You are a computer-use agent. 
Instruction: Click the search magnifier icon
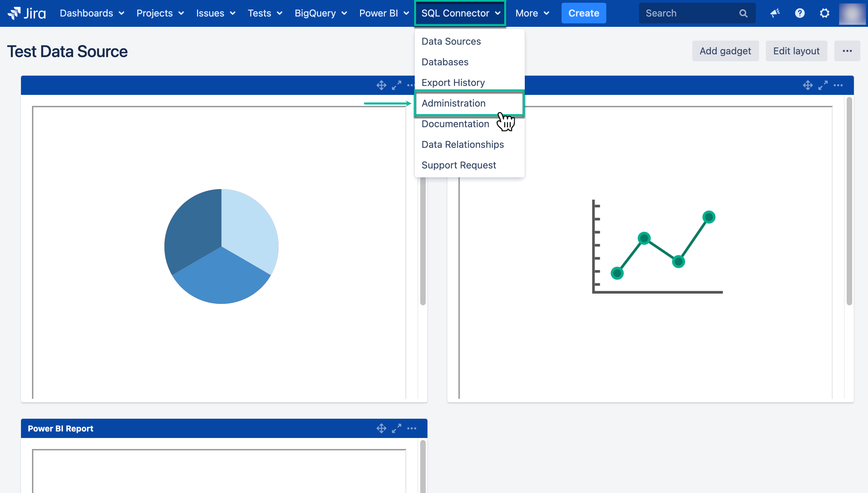coord(743,13)
